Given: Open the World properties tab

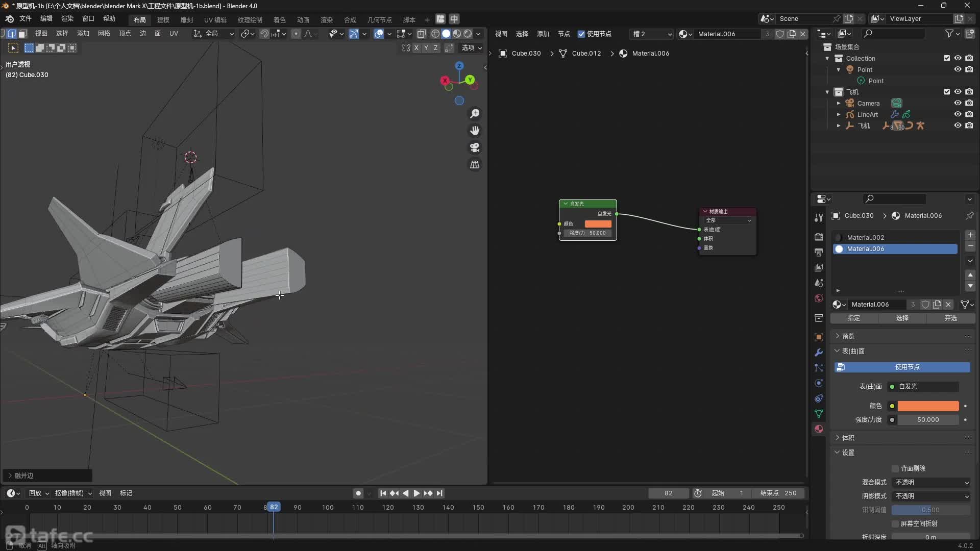Looking at the screenshot, I should click(x=819, y=298).
